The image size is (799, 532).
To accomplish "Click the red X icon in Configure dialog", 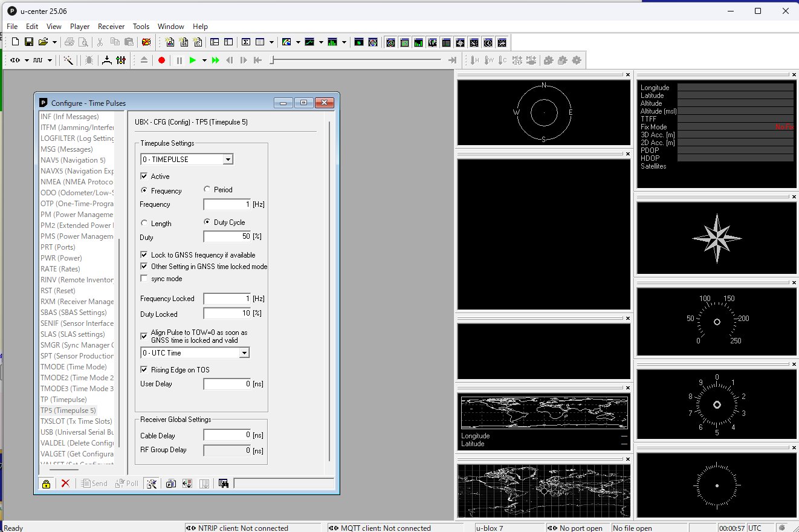I will (65, 484).
